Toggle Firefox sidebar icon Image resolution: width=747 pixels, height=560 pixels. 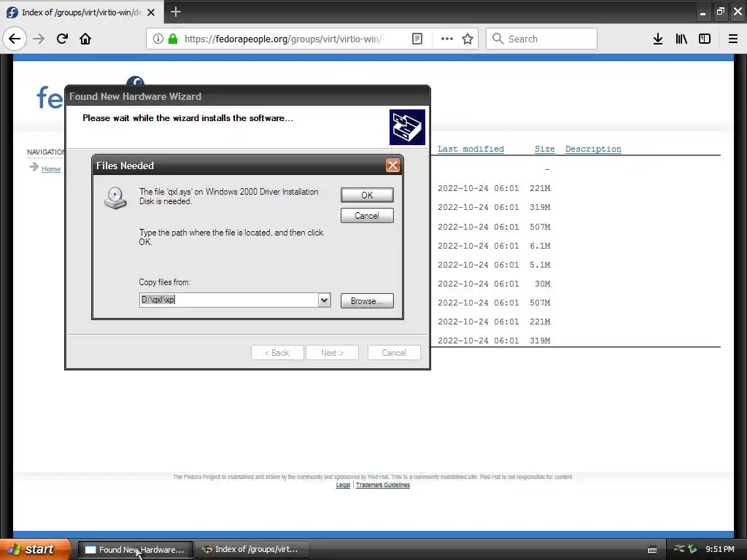[x=705, y=39]
